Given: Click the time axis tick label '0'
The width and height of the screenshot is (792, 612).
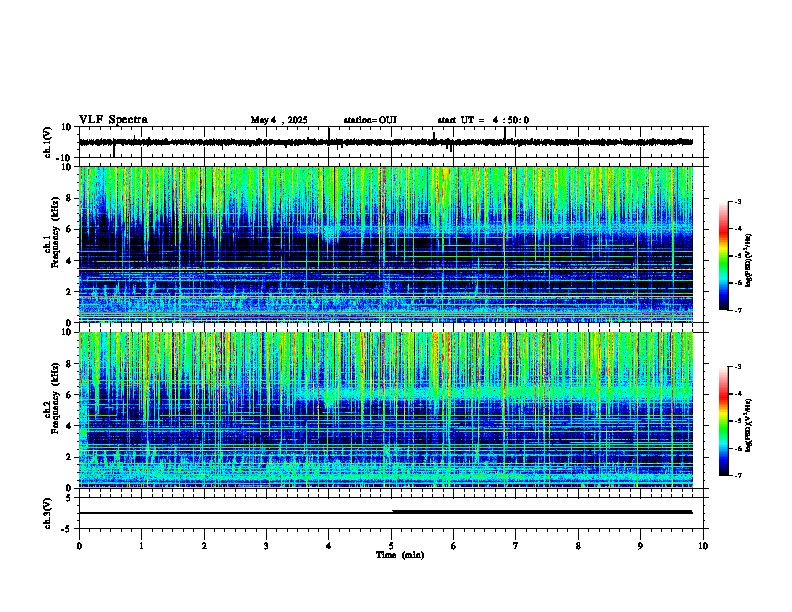Looking at the screenshot, I should click(x=79, y=546).
